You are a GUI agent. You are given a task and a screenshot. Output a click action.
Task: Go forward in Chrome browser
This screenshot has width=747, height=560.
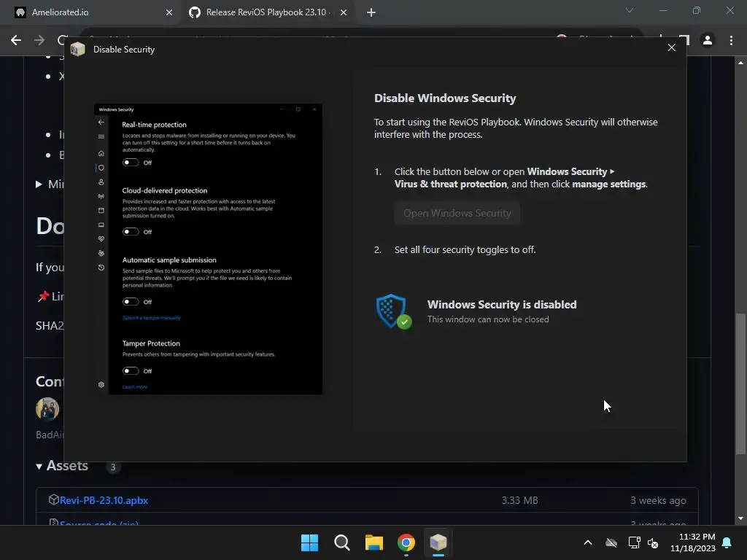point(39,41)
